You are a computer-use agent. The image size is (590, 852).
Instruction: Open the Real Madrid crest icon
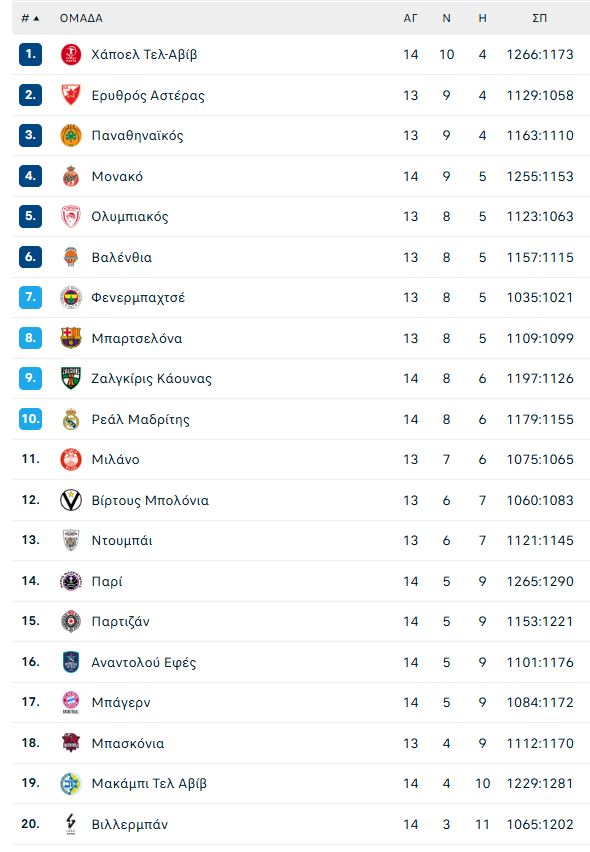click(72, 418)
